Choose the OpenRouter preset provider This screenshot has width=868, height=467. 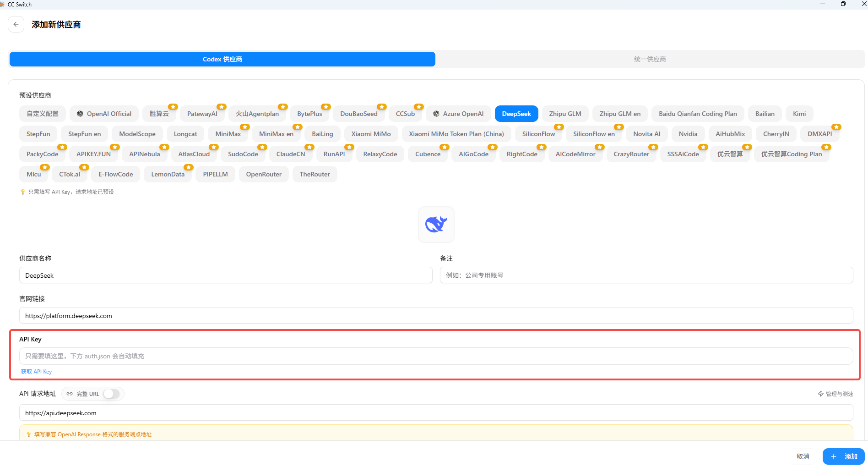pyautogui.click(x=264, y=174)
